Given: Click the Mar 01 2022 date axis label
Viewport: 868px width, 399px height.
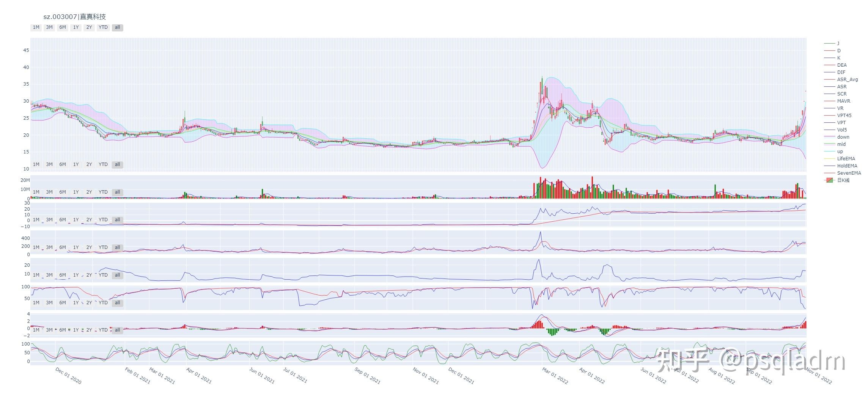Looking at the screenshot, I should tap(555, 376).
